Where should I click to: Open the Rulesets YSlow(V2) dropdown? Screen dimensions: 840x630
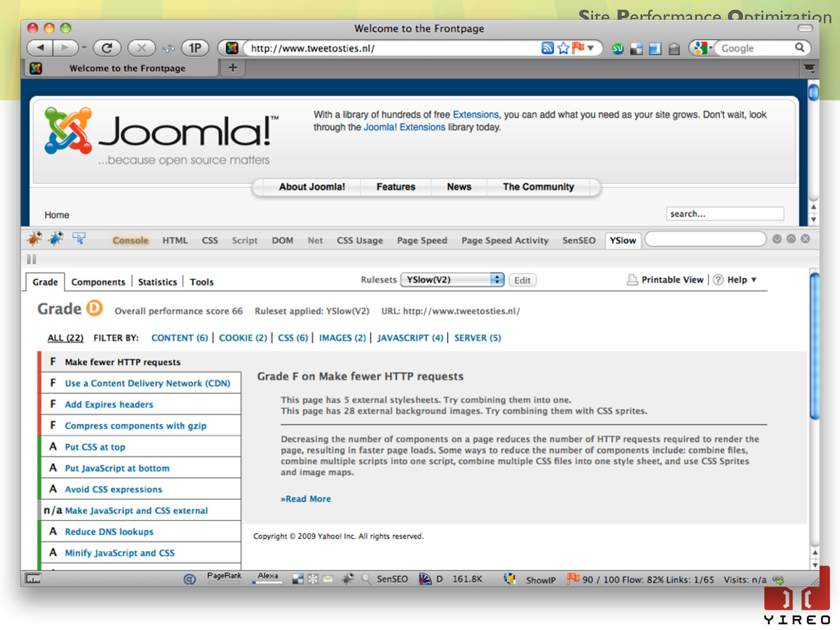click(x=453, y=280)
